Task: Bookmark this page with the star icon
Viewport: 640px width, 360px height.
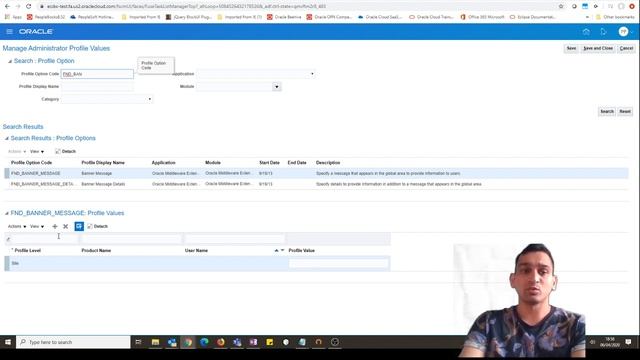Action: pyautogui.click(x=561, y=6)
